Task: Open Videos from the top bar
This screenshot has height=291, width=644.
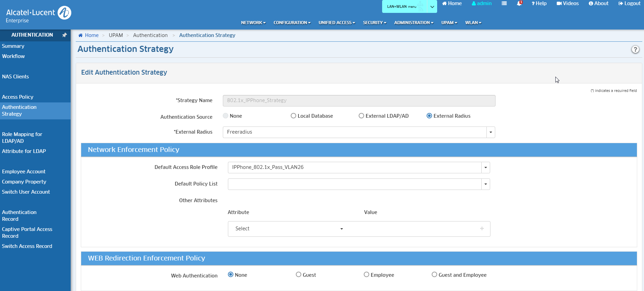Action: point(568,3)
